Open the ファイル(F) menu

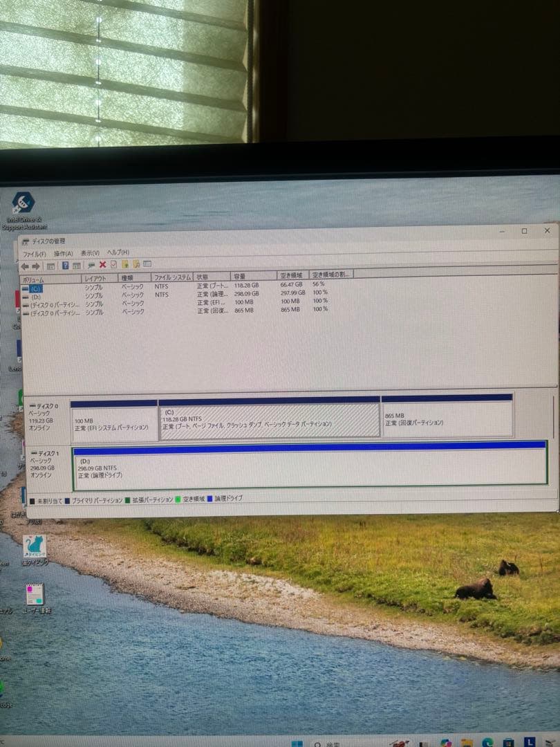click(34, 254)
